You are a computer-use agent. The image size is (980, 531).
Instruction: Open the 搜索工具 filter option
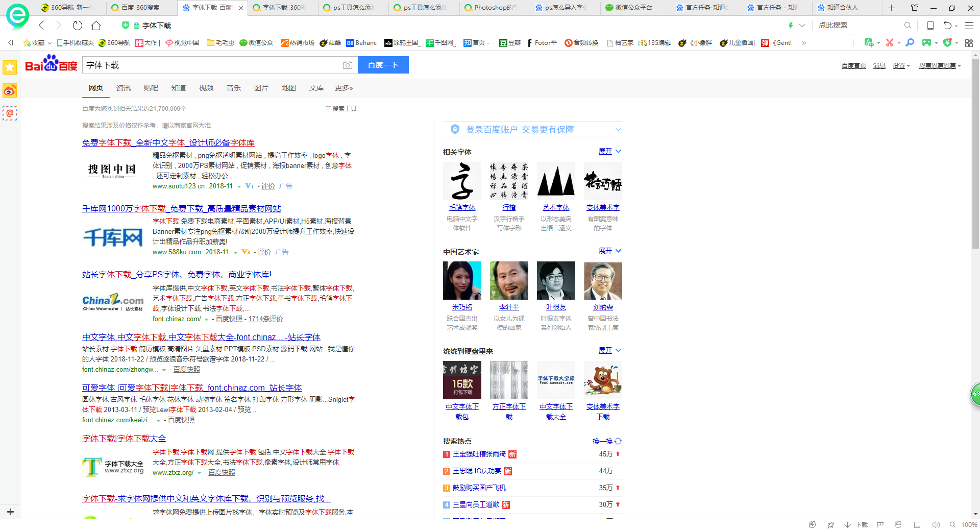(x=341, y=109)
